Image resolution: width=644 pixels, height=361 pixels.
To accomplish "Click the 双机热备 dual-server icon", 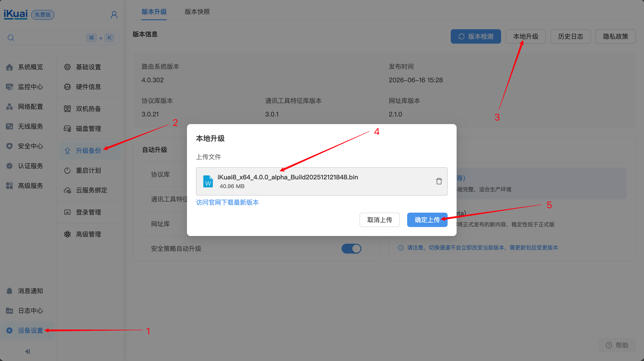I will tap(67, 109).
